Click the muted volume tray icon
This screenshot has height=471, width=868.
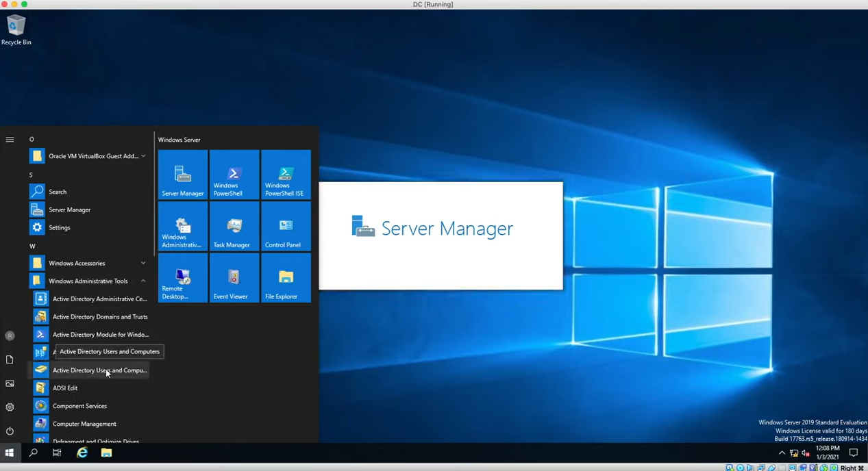(806, 453)
